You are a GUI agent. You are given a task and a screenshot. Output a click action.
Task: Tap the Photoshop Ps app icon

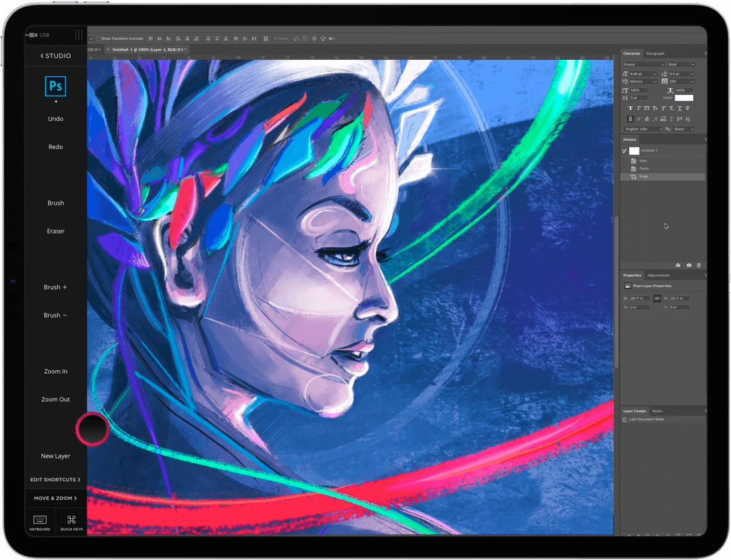[56, 86]
